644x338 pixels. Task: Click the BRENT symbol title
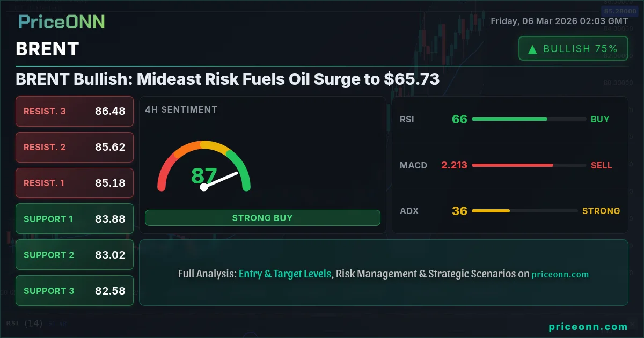click(x=47, y=49)
